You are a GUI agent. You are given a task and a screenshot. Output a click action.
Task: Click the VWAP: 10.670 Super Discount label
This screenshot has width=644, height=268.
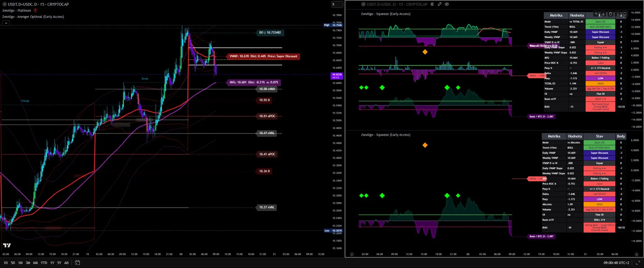click(x=263, y=56)
